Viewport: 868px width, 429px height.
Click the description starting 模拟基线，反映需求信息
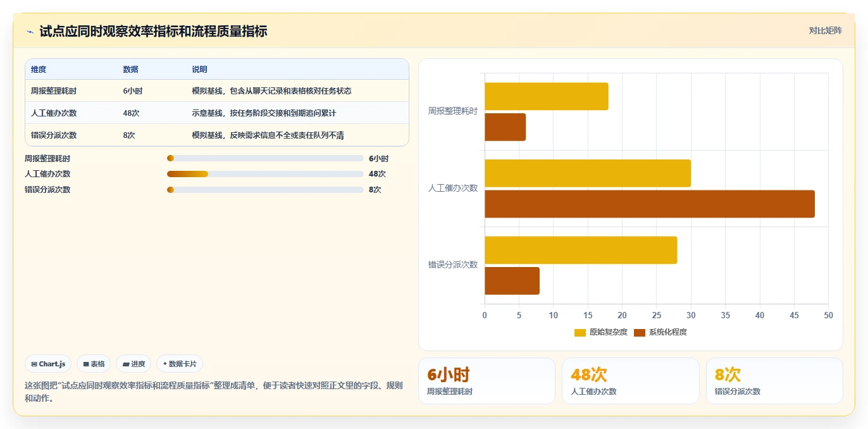click(268, 135)
